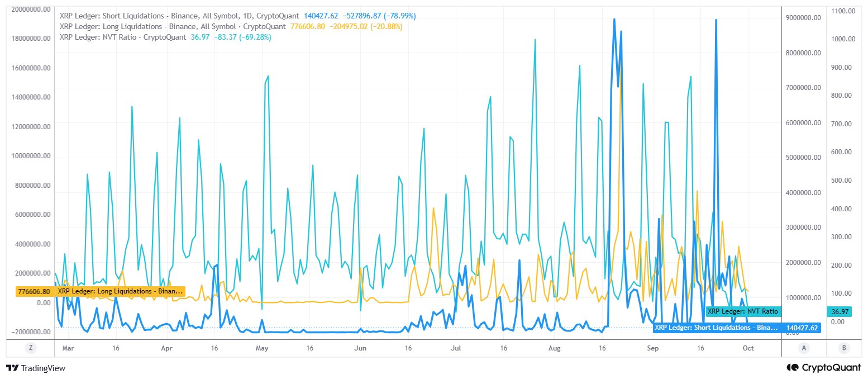Click the 1100.00 NVT axis label
The width and height of the screenshot is (868, 379).
[x=843, y=11]
